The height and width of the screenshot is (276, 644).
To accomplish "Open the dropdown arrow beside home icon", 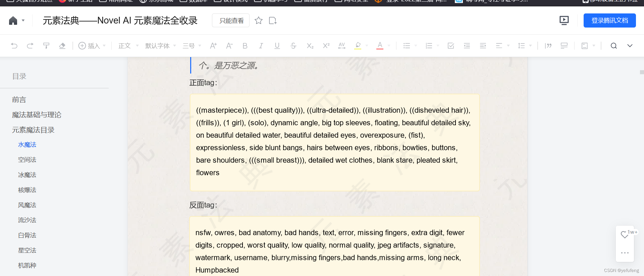I will 23,20.
